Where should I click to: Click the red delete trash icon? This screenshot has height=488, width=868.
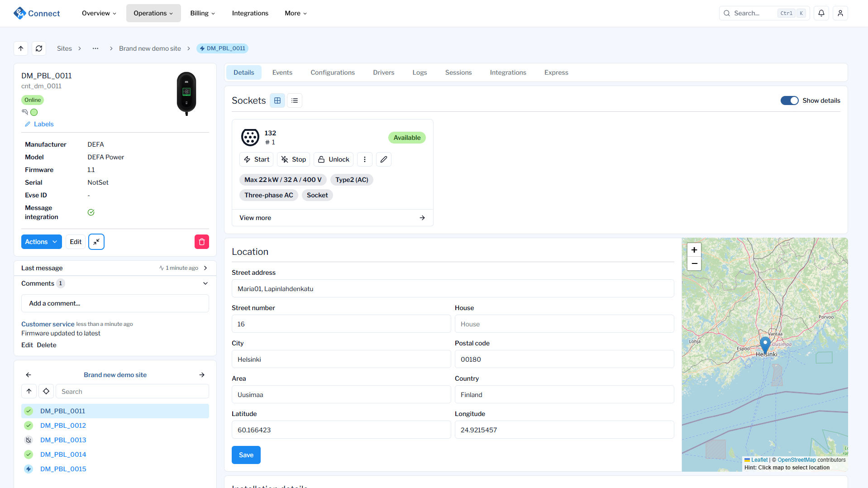pos(201,242)
